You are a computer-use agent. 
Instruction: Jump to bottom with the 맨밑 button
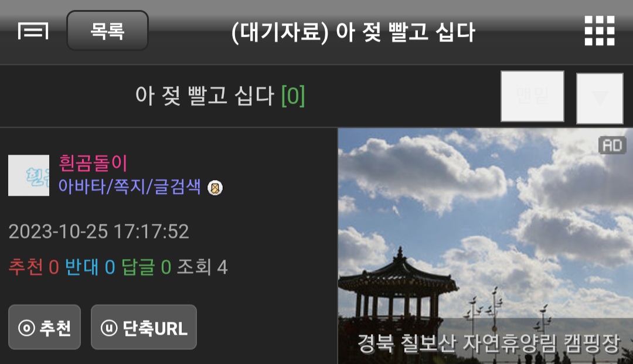click(x=532, y=96)
